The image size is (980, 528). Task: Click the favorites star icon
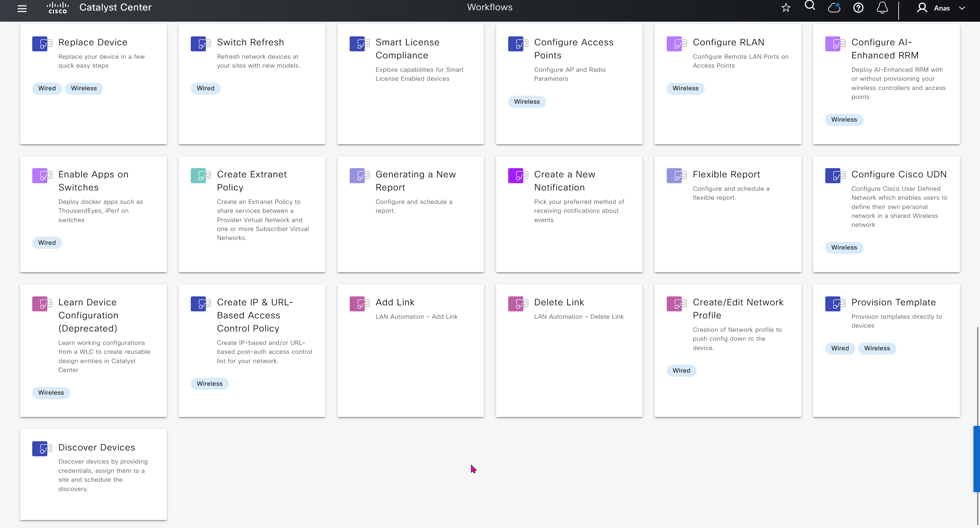(786, 8)
